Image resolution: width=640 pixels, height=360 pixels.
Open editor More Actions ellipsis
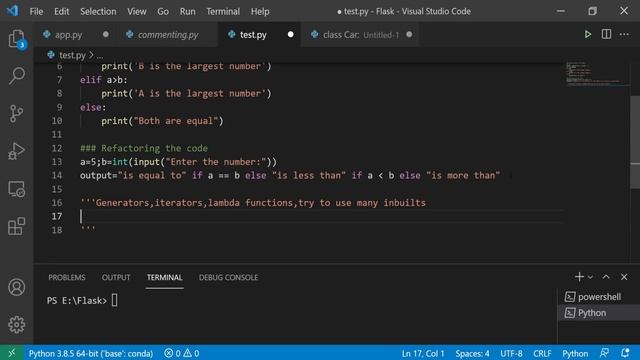click(624, 35)
